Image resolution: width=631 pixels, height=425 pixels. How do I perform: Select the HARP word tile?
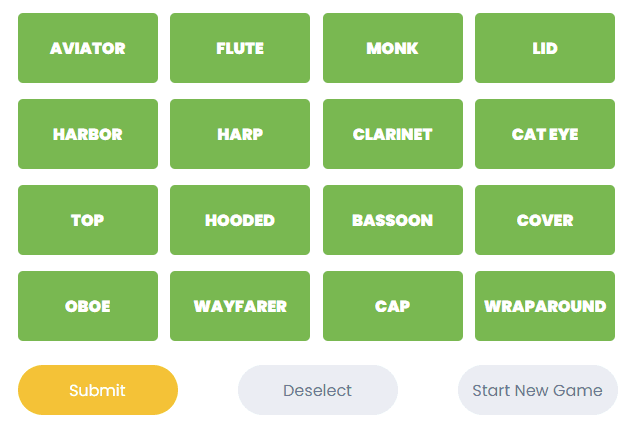pos(240,134)
